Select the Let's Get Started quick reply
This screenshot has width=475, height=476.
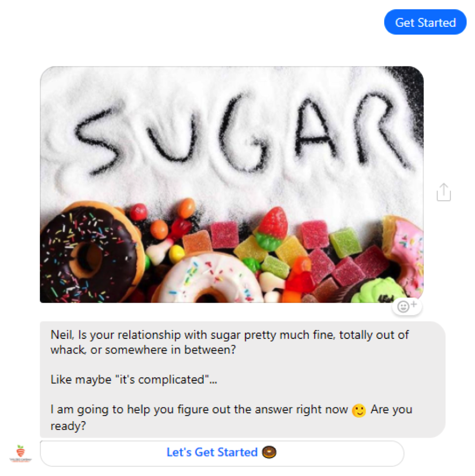(x=222, y=453)
